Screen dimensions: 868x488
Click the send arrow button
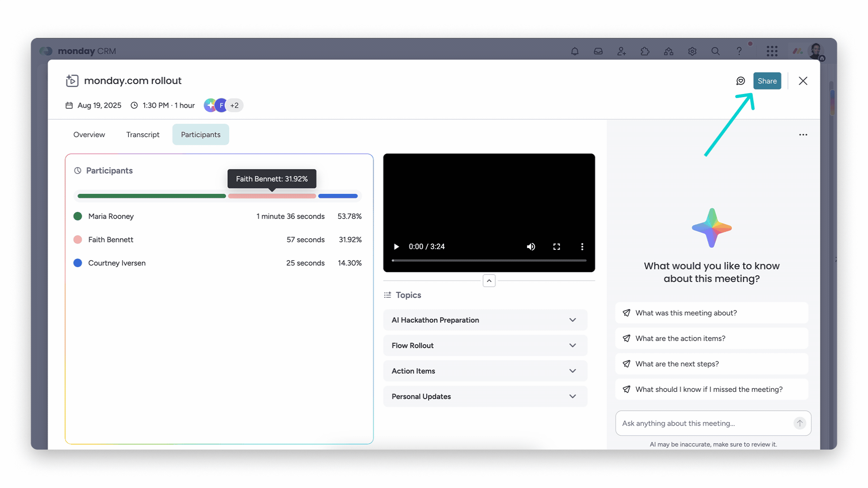tap(799, 423)
